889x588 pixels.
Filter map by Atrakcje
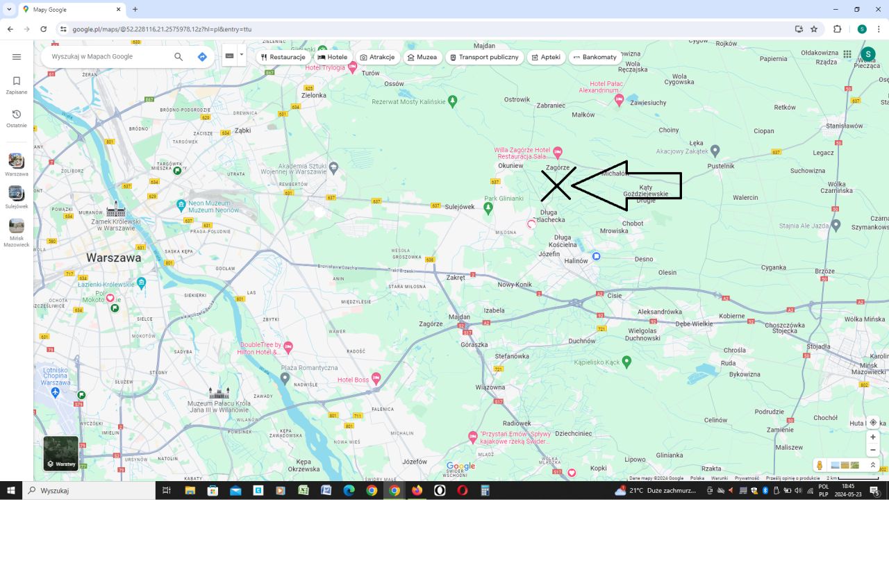tap(378, 57)
